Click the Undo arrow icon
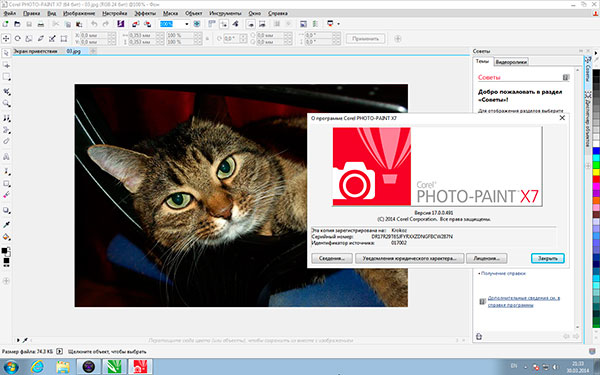600x375 pixels. [94, 24]
